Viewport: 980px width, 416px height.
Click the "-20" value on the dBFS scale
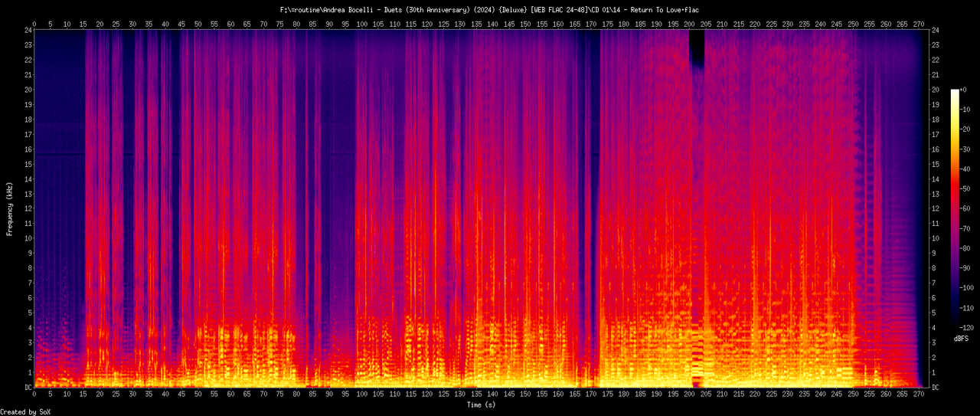pos(965,129)
